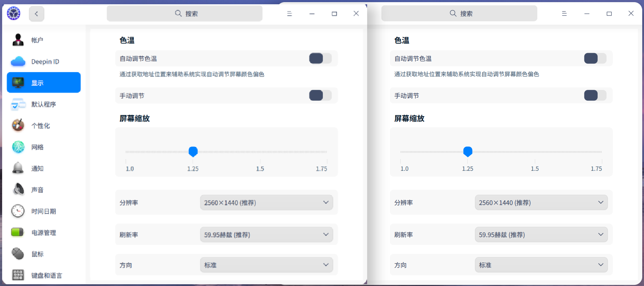This screenshot has width=644, height=286.
Task: Select the 显示 display monitor icon
Action: point(18,83)
